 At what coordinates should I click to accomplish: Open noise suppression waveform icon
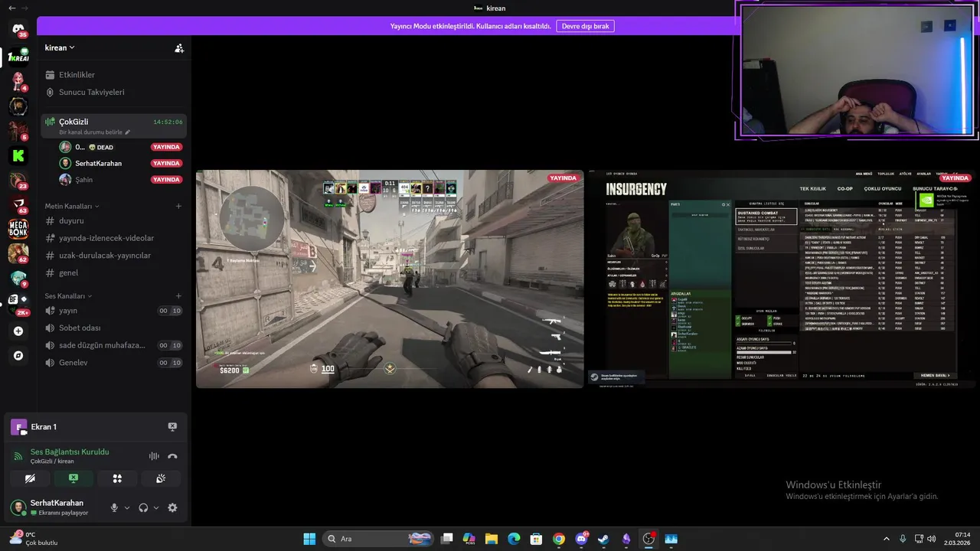[154, 456]
